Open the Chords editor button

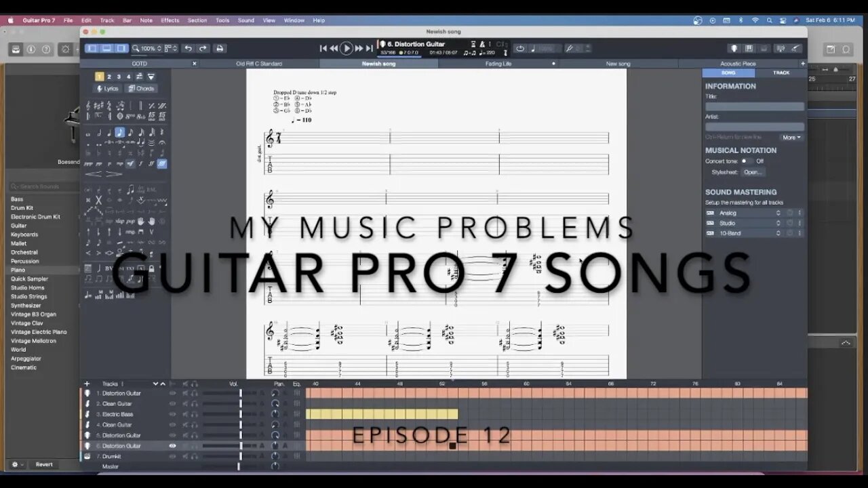click(141, 89)
